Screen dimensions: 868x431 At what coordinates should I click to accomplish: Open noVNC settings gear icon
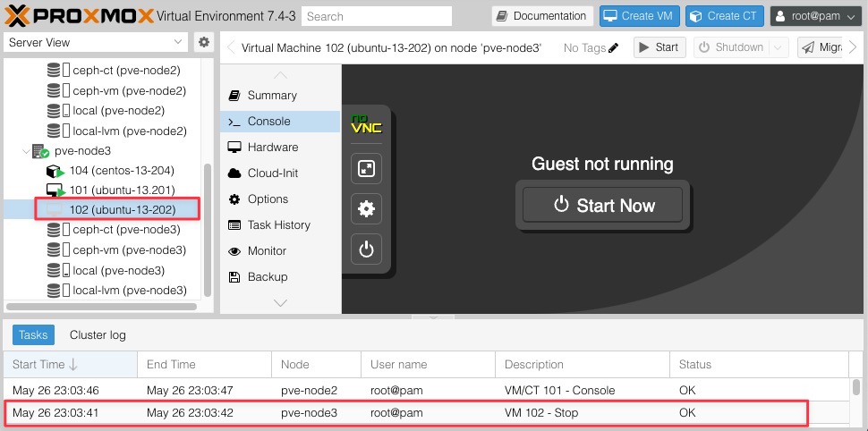pos(367,208)
